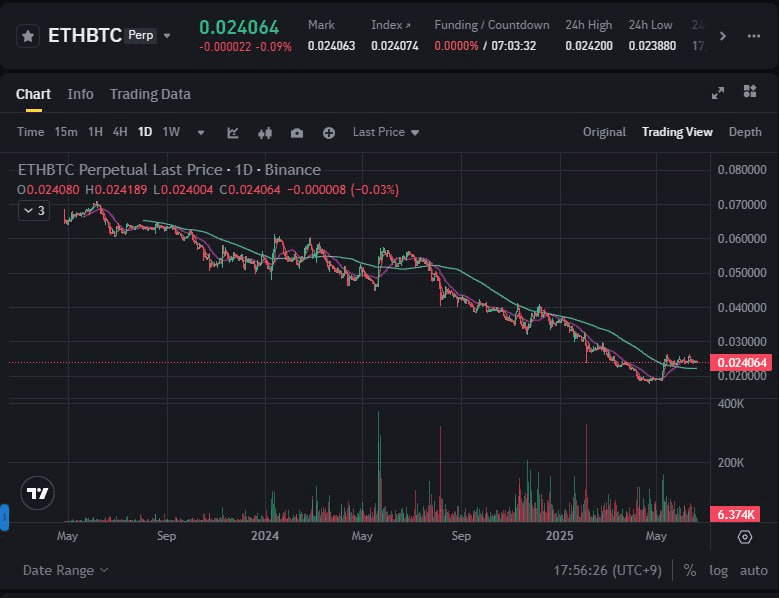Select the 1W interval

click(171, 132)
